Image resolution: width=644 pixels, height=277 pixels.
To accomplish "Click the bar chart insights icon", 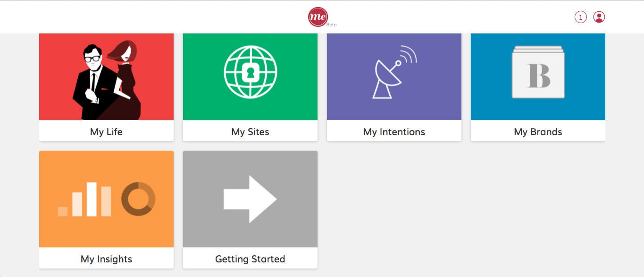I will 85,199.
